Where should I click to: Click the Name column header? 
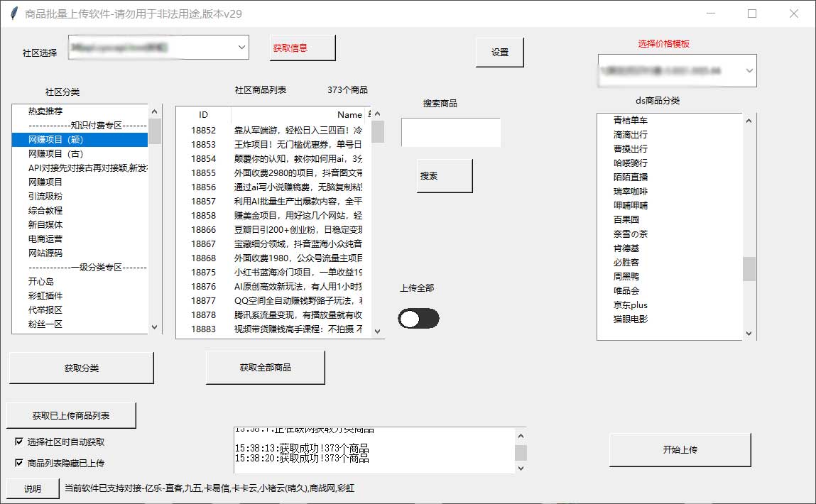[299, 114]
